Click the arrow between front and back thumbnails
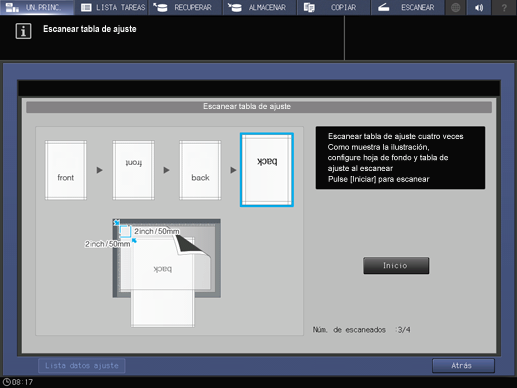This screenshot has width=517, height=388. [166, 170]
